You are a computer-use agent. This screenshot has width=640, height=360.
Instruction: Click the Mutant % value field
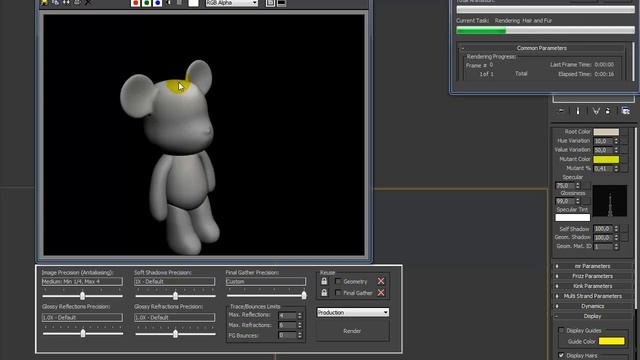[x=603, y=168]
